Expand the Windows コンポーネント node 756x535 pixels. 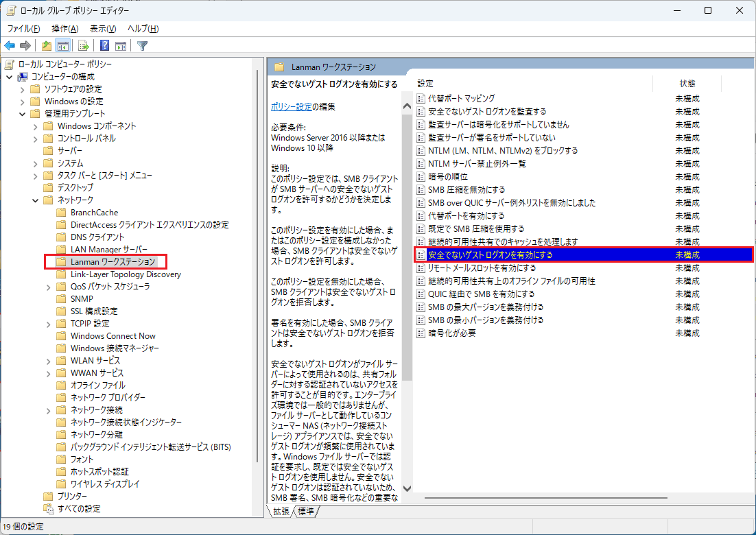[x=35, y=126]
